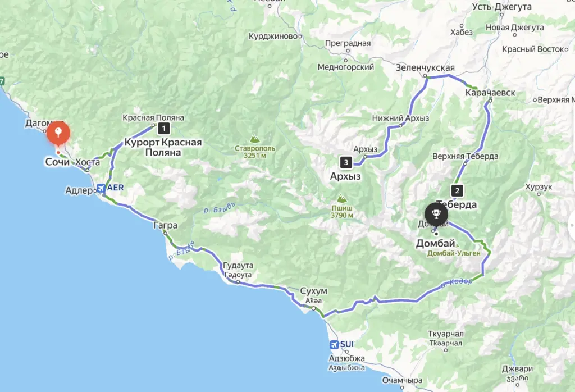Click the Сухум city label
Viewport: 575px width, 392px height.
[313, 291]
